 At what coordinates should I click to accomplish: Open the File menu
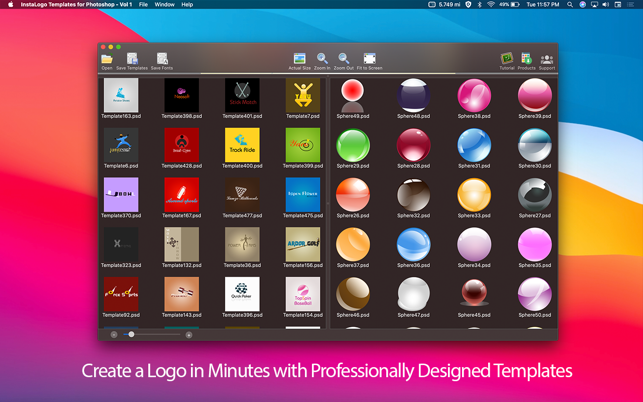pyautogui.click(x=143, y=5)
